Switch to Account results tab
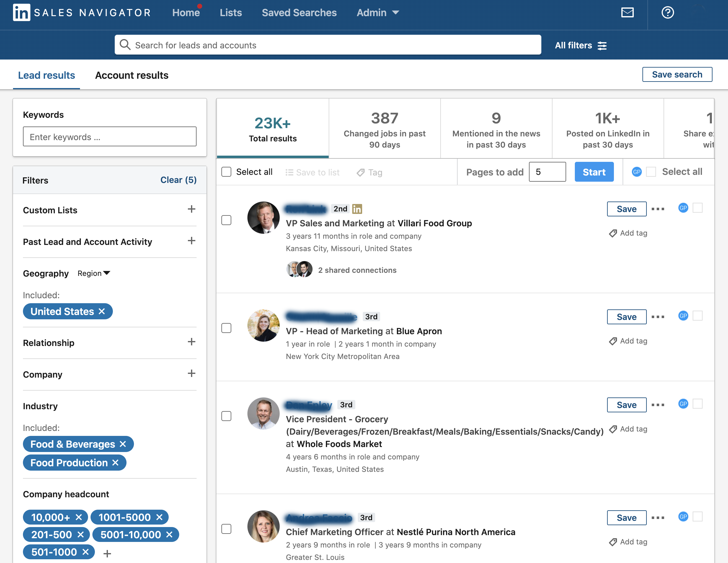The width and height of the screenshot is (728, 563). pos(132,75)
